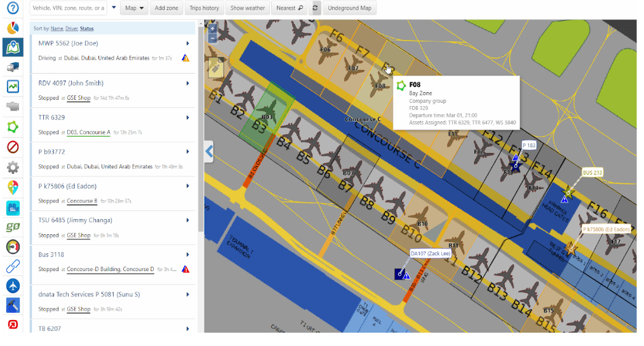Image resolution: width=644 pixels, height=346 pixels.
Task: Open the Map type dropdown
Action: click(x=134, y=8)
